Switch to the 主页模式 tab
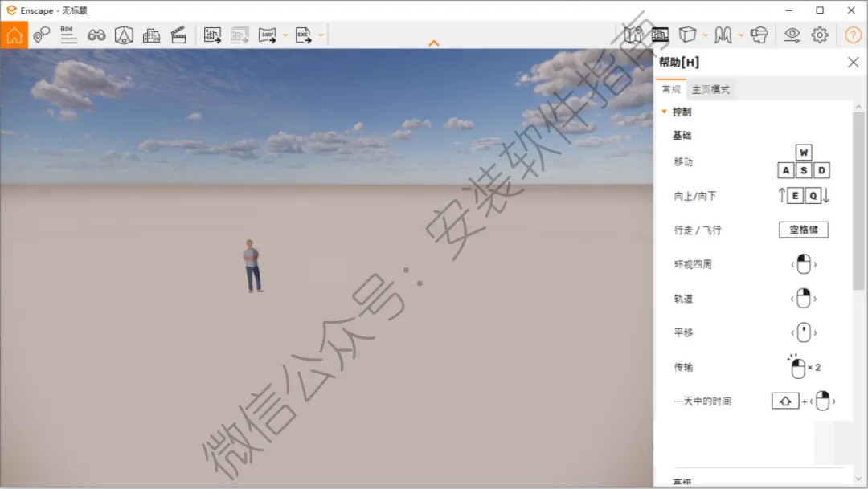Screen dimensions: 868x489 click(710, 89)
